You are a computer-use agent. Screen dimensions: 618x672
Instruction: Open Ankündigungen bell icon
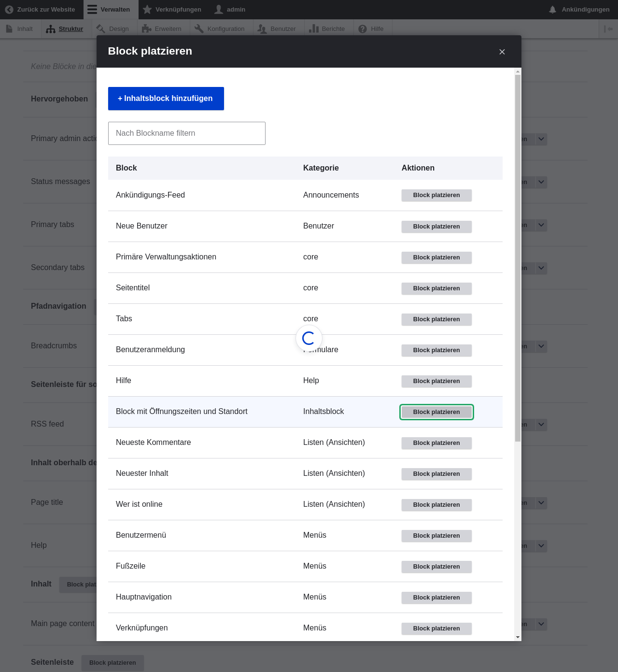click(553, 10)
